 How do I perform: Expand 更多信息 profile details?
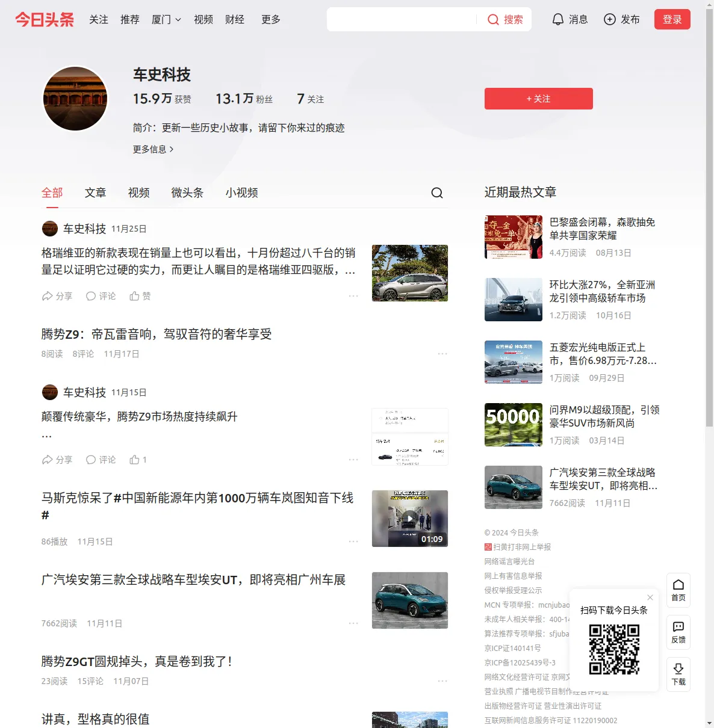point(154,149)
